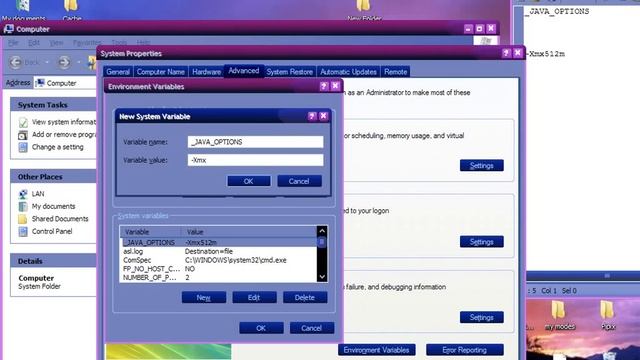Open Settings beside failure and debugging information
Image resolution: width=640 pixels, height=360 pixels.
tap(482, 317)
